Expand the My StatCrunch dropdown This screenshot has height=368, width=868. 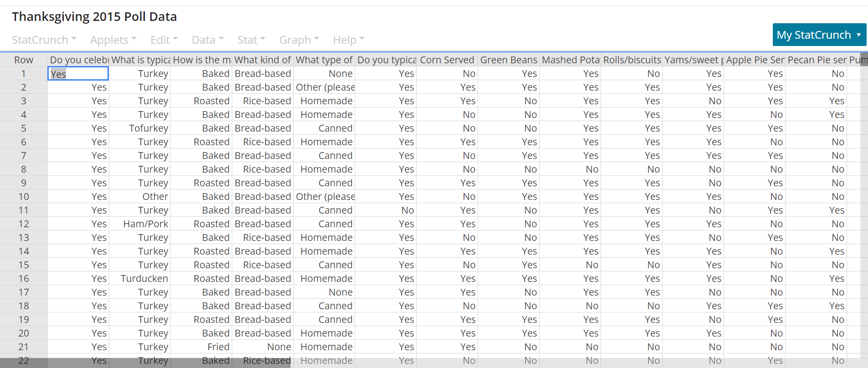coord(819,34)
